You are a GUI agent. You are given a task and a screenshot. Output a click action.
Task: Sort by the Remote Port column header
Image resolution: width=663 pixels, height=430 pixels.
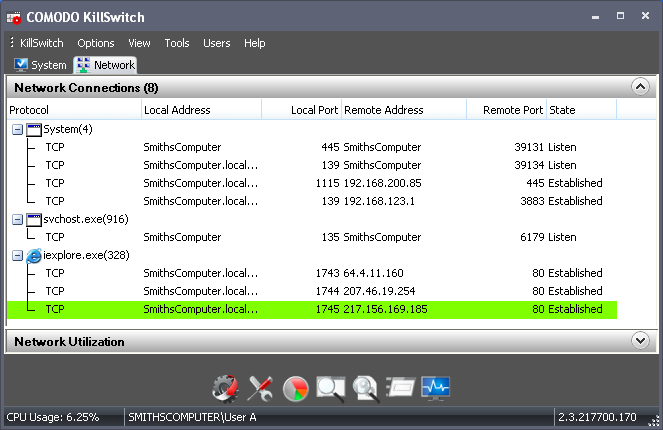coord(507,110)
